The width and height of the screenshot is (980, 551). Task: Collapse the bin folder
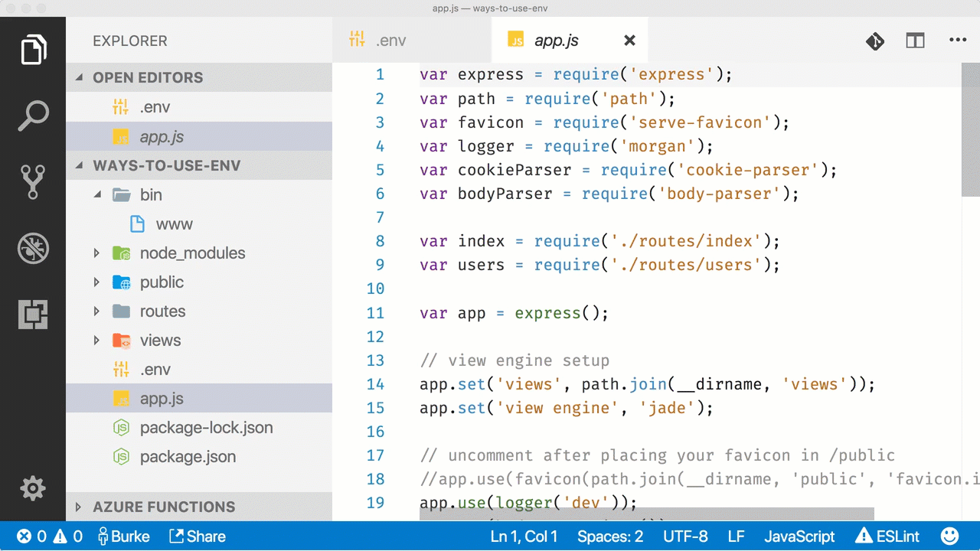pyautogui.click(x=97, y=195)
